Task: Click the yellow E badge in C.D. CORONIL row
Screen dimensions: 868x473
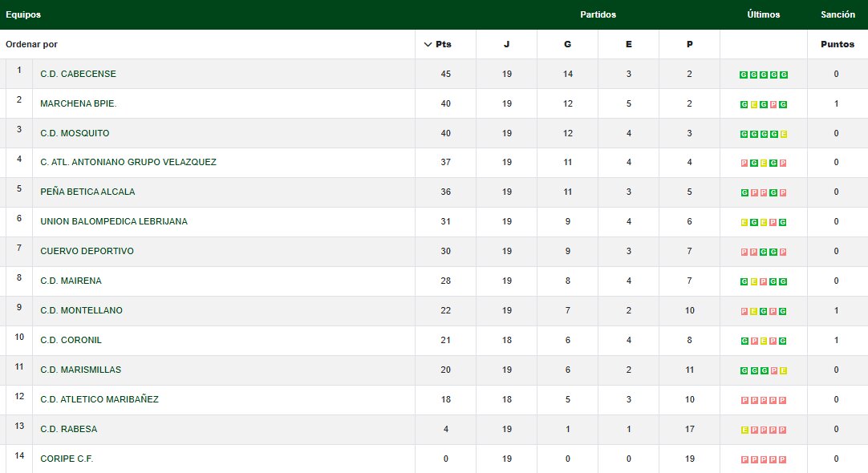Action: tap(764, 341)
